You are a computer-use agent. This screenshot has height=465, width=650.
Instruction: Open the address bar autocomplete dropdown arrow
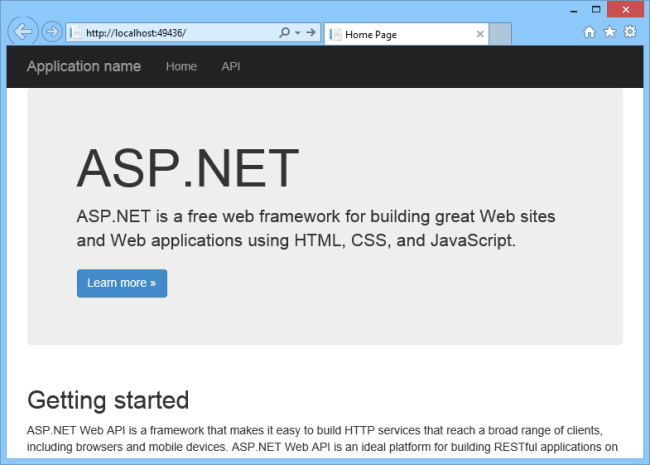coord(298,33)
